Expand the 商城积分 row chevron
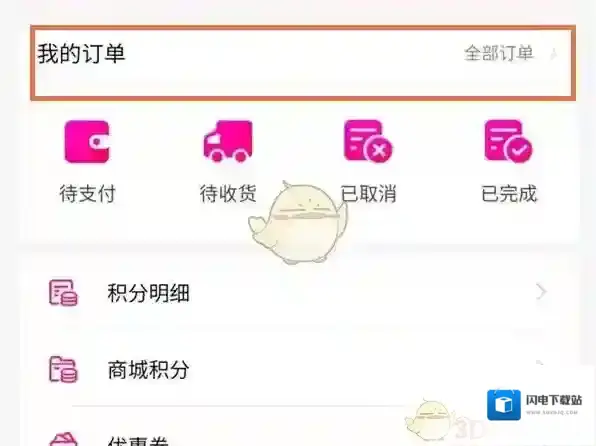596x446 pixels. click(x=540, y=363)
